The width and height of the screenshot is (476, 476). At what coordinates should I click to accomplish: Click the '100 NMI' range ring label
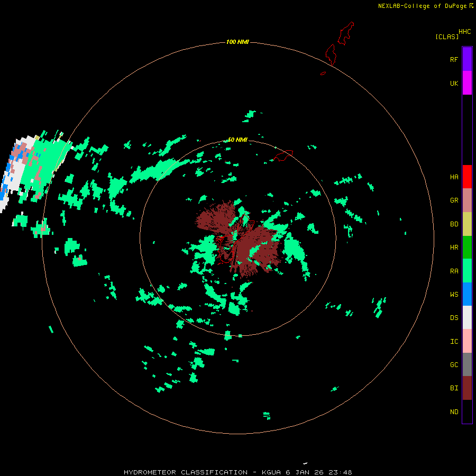click(x=237, y=42)
